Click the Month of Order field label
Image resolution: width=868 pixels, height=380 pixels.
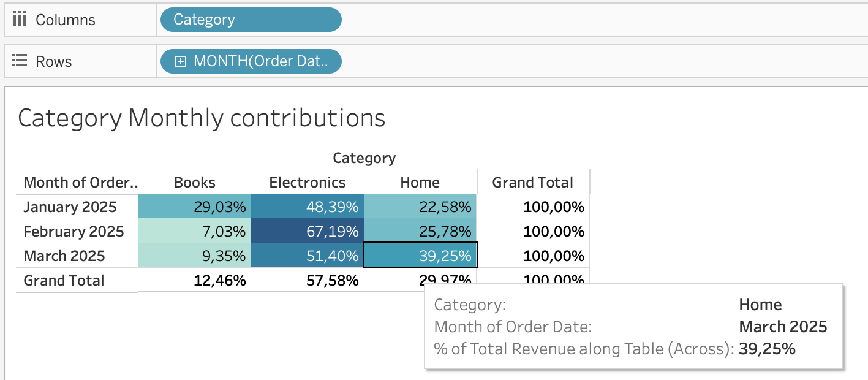(81, 183)
